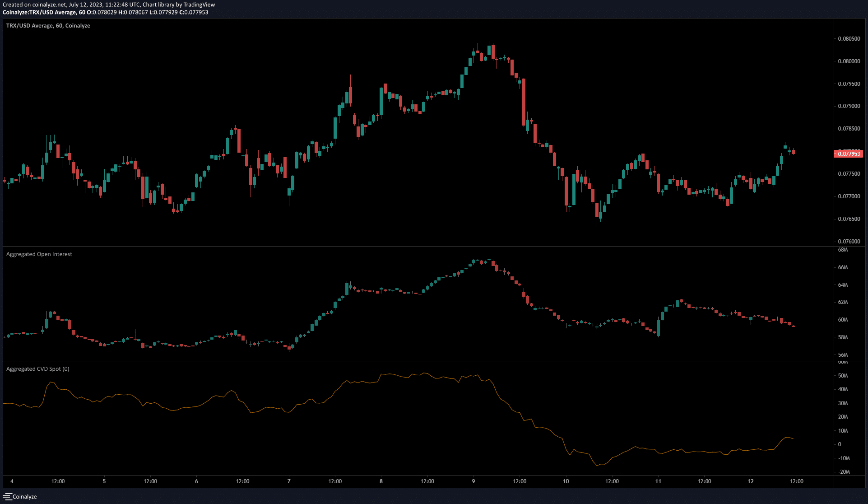Viewport: 868px width, 504px height.
Task: Click the -20M CVD axis label
Action: coord(844,472)
